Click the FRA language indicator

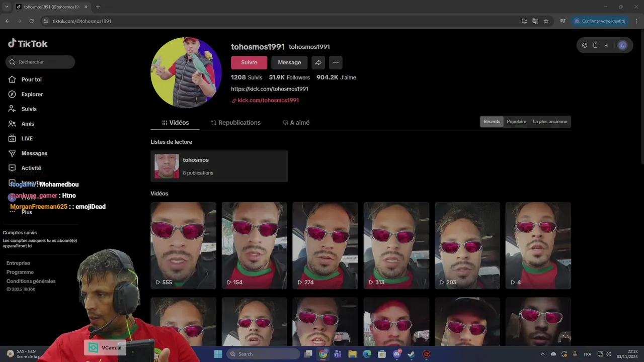click(588, 354)
